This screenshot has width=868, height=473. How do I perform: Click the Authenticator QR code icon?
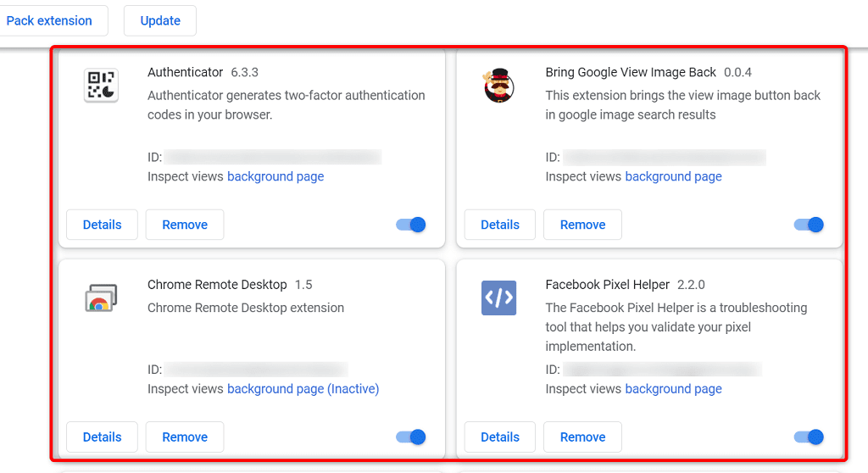pos(101,86)
